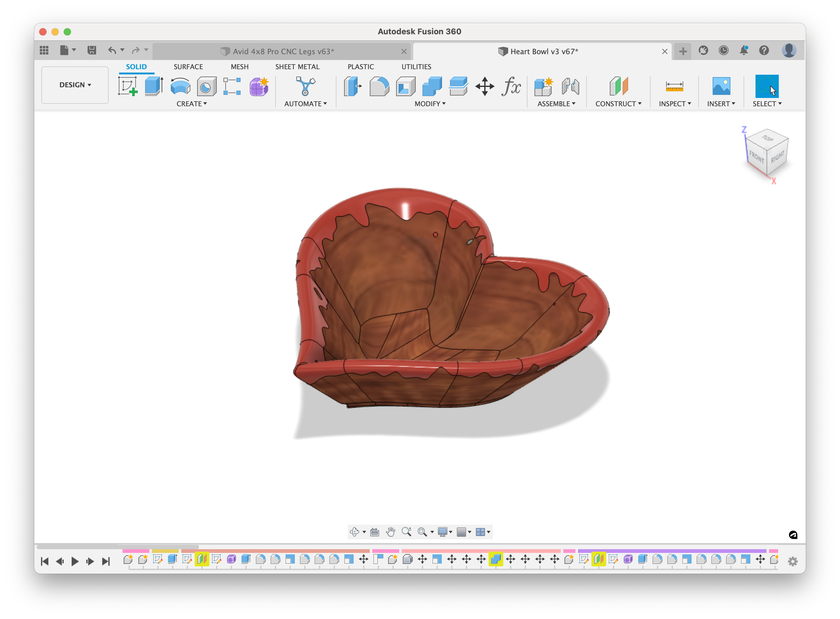
Task: Click the Save icon
Action: (92, 50)
